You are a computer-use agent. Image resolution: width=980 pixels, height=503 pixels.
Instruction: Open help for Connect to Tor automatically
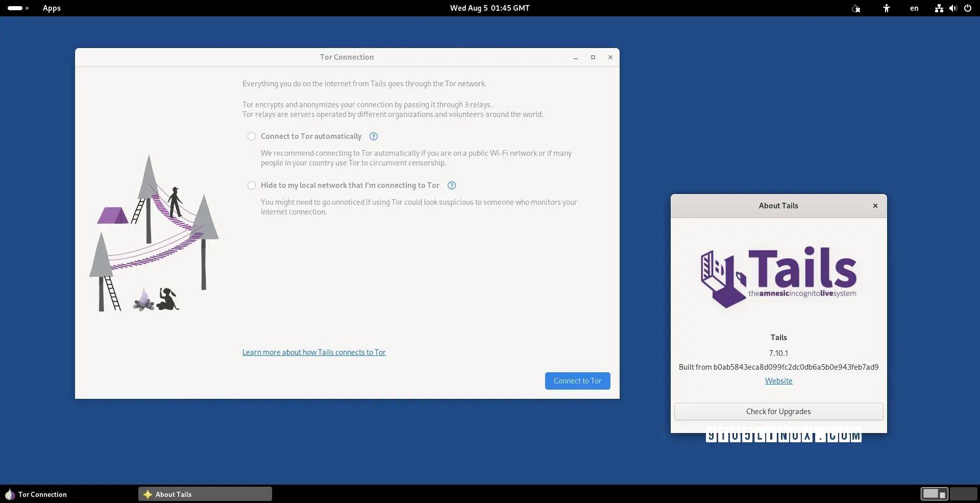(x=374, y=136)
